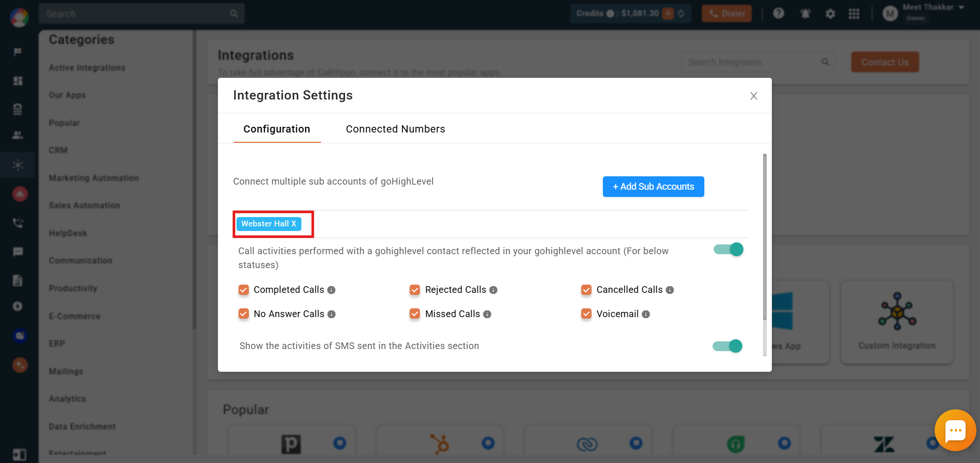Viewport: 980px width, 463px height.
Task: Select Analytics category
Action: click(x=67, y=399)
